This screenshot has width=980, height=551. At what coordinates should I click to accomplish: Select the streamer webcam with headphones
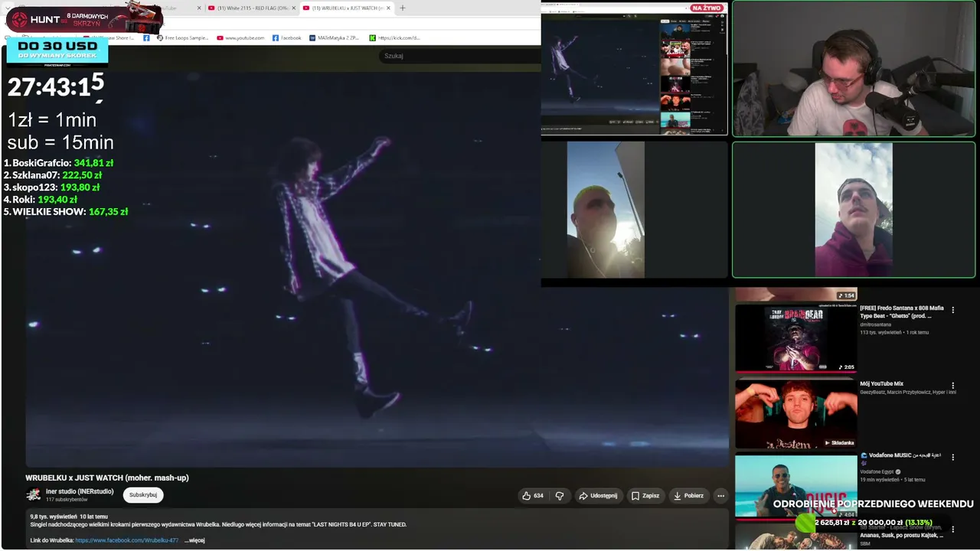[854, 69]
